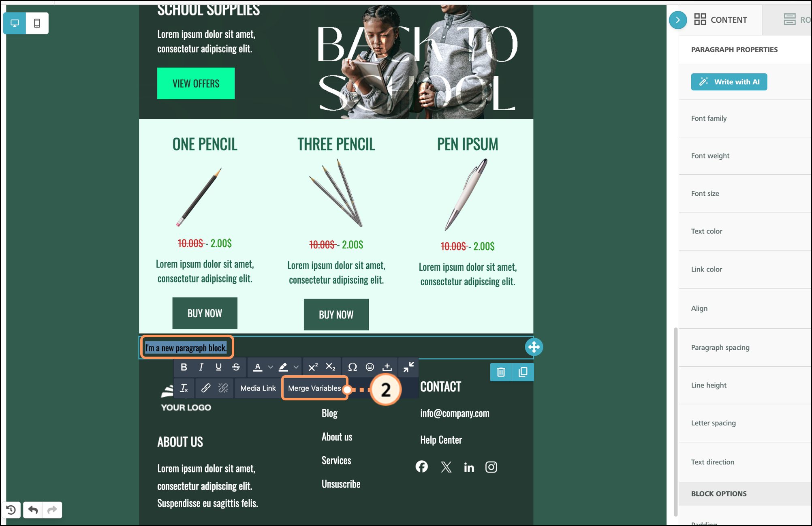Switch to the CONTENT tab
This screenshot has width=812, height=526.
(720, 20)
